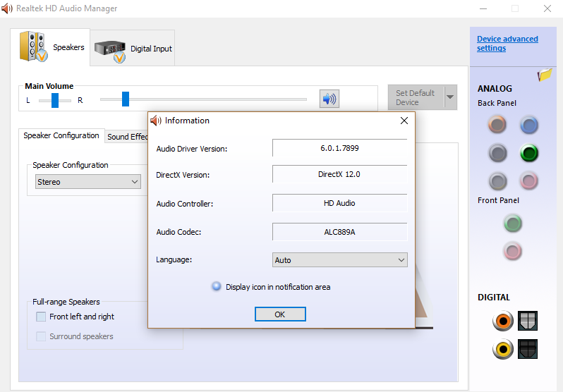This screenshot has height=392, width=563.
Task: Click the grey back panel jack
Action: [497, 181]
